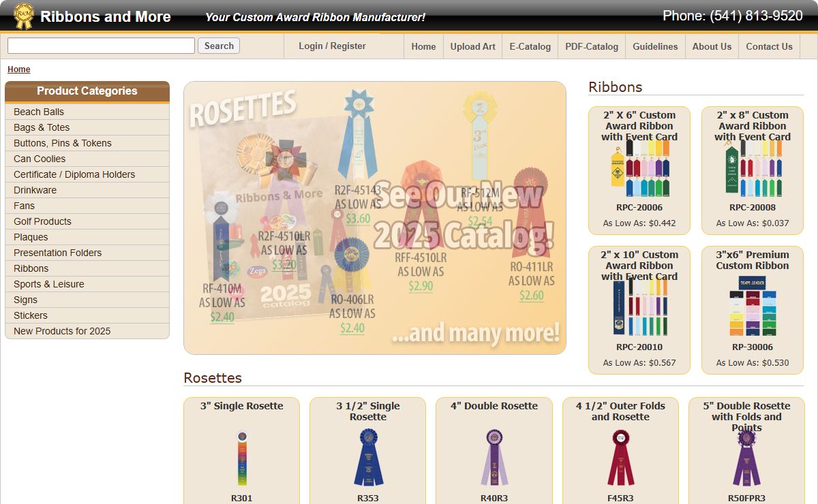
Task: Click the F45R3 red rosette image
Action: pyautogui.click(x=620, y=457)
